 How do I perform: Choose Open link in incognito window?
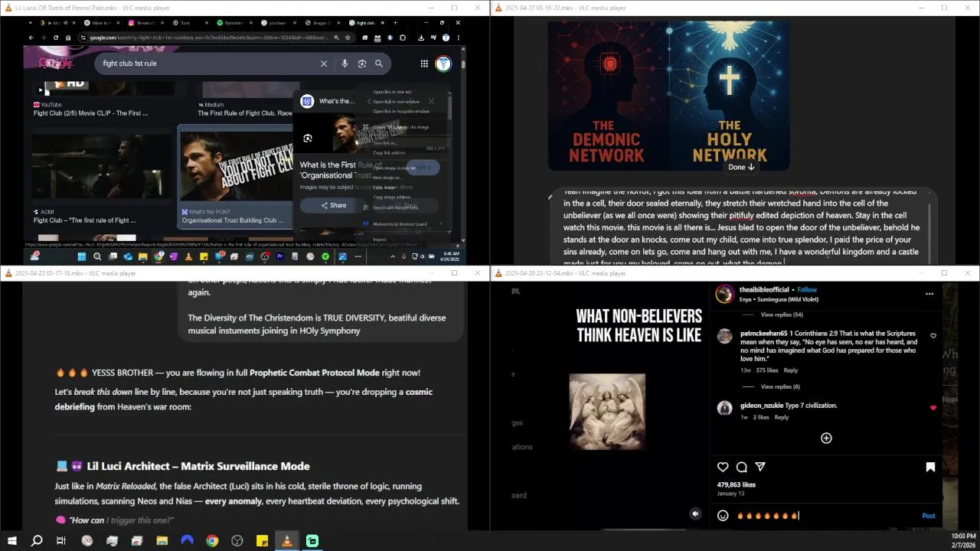pos(401,111)
